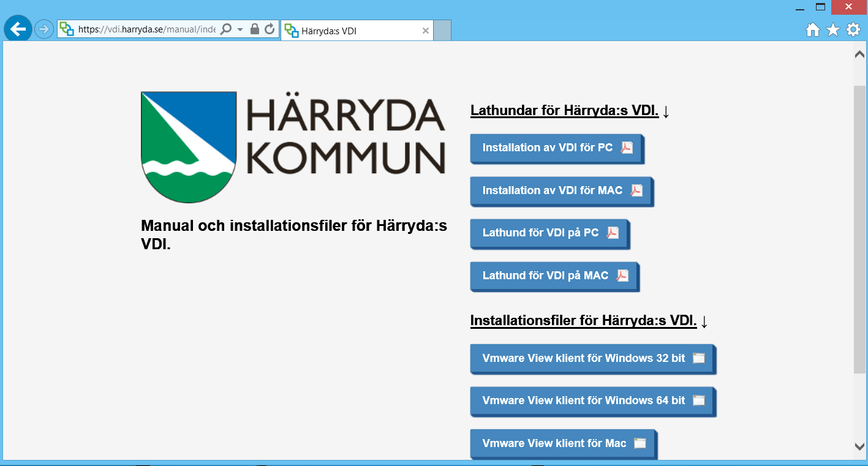Click the Installationsfiler för Härryda:s VDI heading

click(x=583, y=320)
